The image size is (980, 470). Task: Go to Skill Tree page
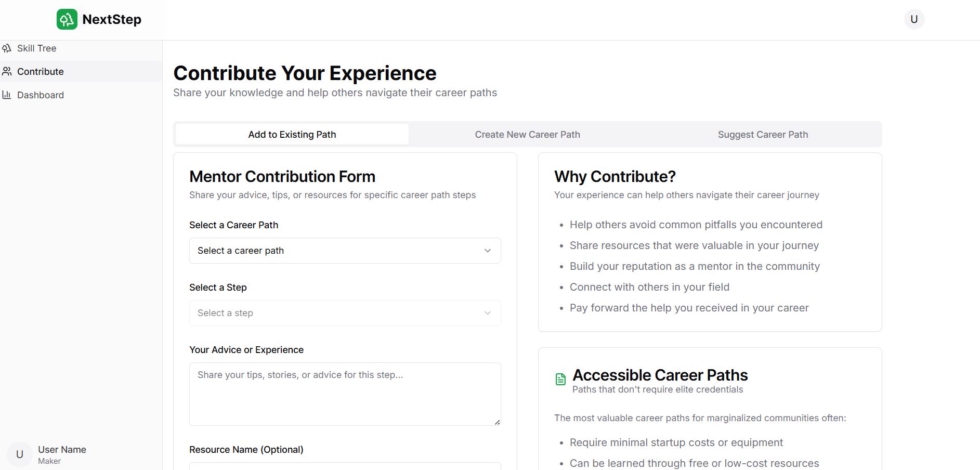pyautogui.click(x=37, y=48)
